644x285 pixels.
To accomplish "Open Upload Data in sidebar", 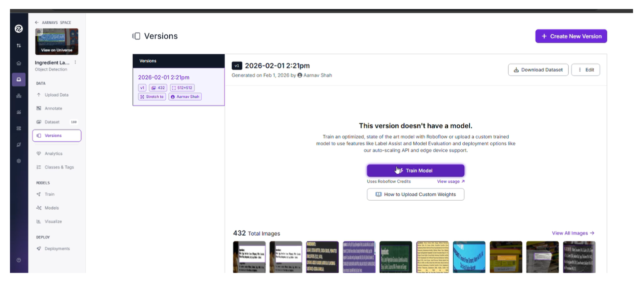I will click(x=56, y=95).
